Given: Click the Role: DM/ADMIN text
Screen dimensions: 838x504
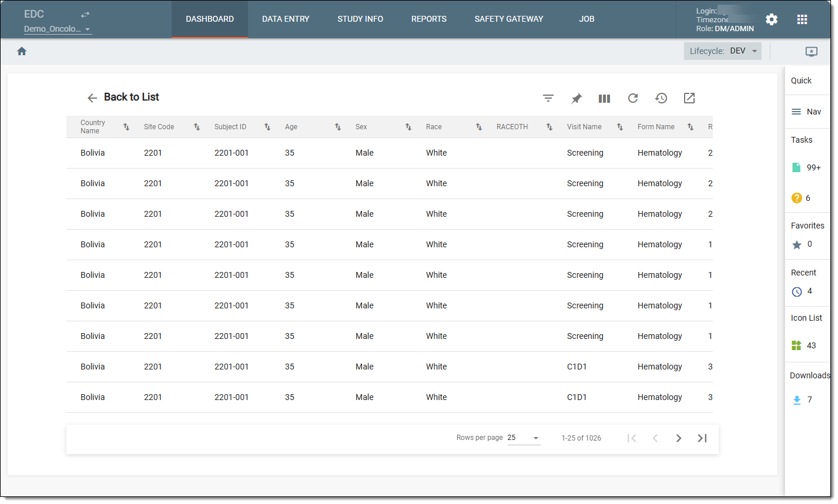Looking at the screenshot, I should 725,28.
